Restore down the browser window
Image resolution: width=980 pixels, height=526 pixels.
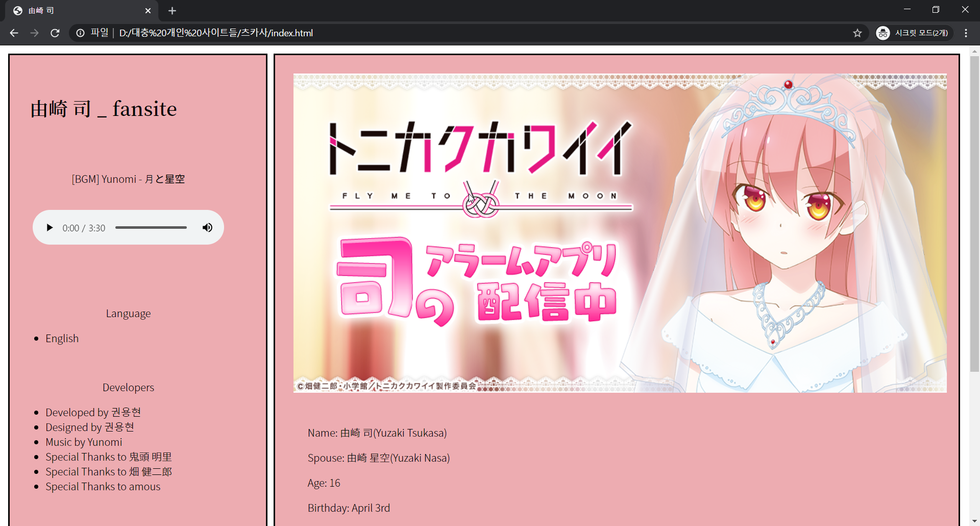[936, 10]
